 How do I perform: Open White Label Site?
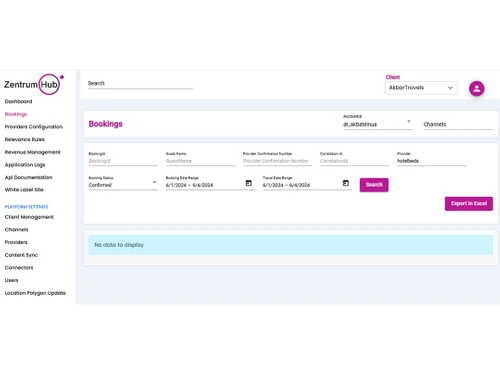[x=24, y=190]
